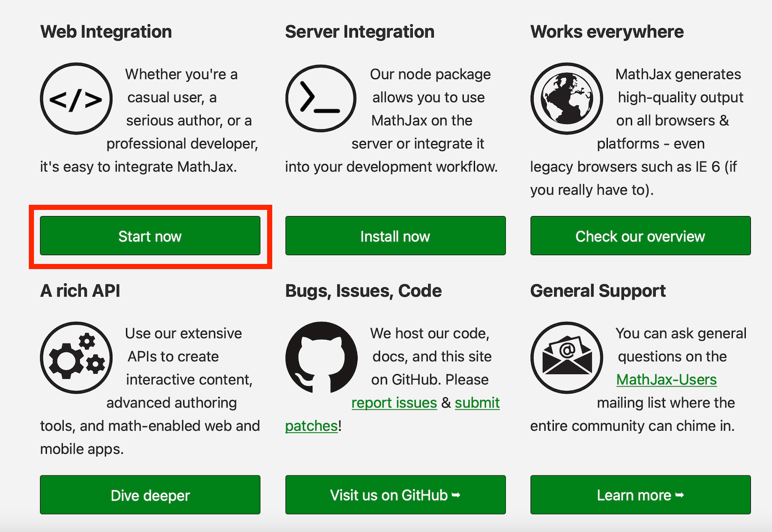Image resolution: width=772 pixels, height=532 pixels.
Task: Click the gears icon for rich API
Action: point(76,358)
